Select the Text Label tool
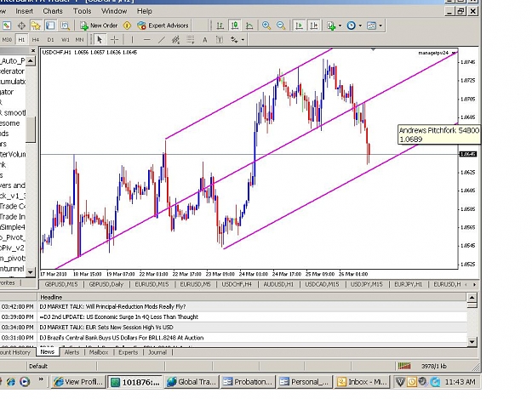 (220, 40)
